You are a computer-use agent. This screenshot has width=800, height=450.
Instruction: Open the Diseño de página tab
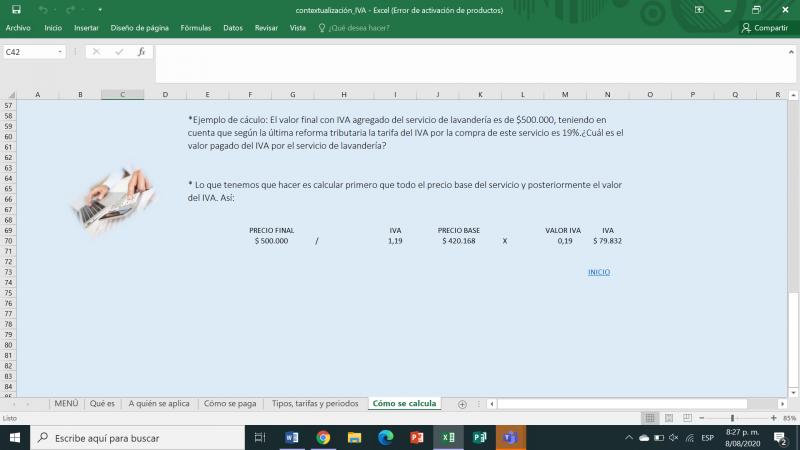(139, 28)
